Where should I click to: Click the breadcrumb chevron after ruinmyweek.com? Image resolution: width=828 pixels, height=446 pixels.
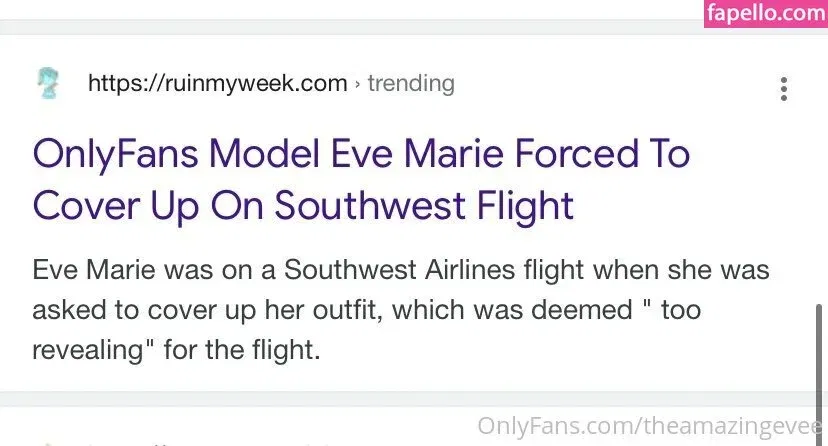(x=357, y=84)
